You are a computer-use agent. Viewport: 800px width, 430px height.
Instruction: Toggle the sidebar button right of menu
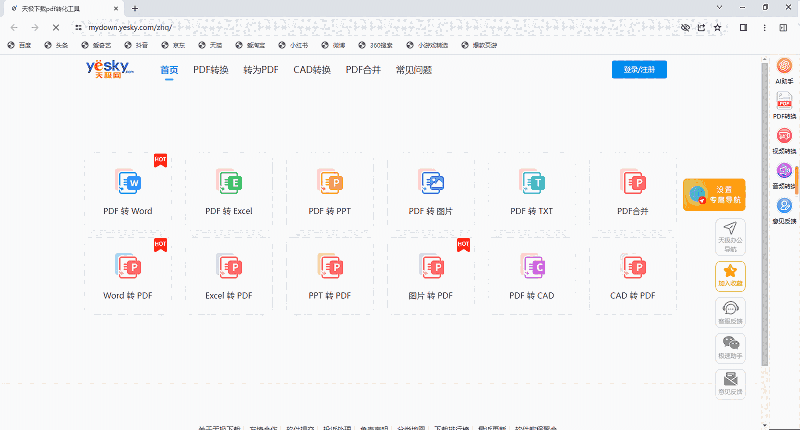(x=783, y=28)
